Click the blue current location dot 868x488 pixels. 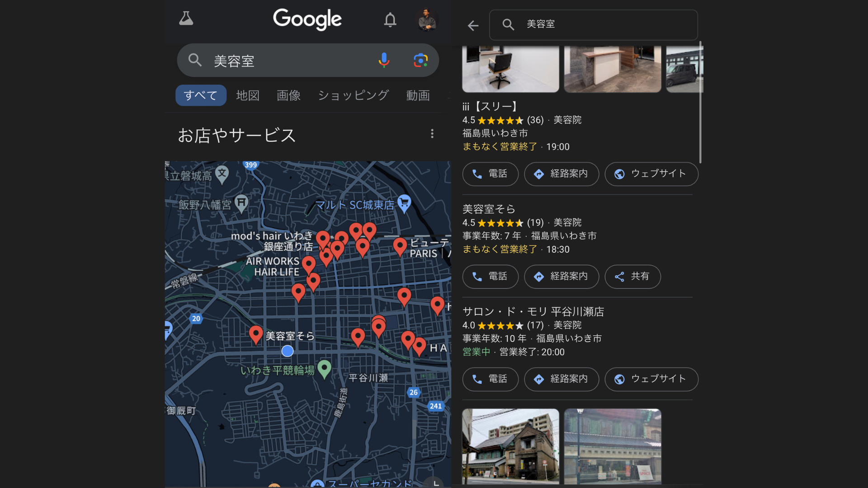click(x=288, y=351)
